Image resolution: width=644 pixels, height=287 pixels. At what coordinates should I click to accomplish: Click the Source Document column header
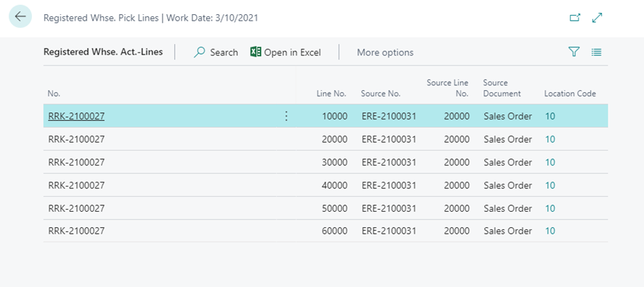pyautogui.click(x=502, y=88)
